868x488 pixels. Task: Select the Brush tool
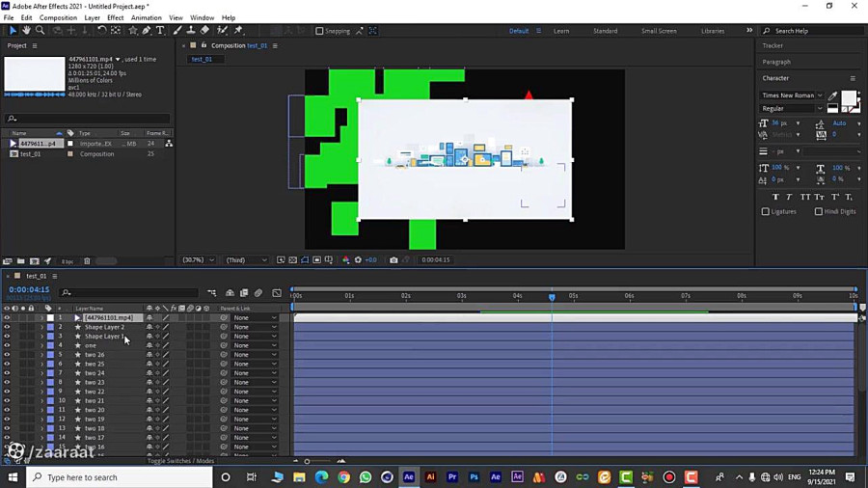tap(177, 31)
